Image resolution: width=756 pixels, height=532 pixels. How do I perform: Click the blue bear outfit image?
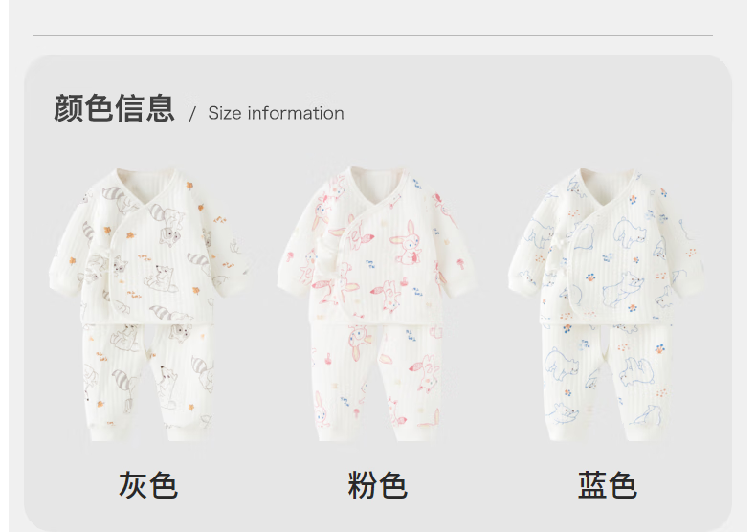[x=607, y=304]
